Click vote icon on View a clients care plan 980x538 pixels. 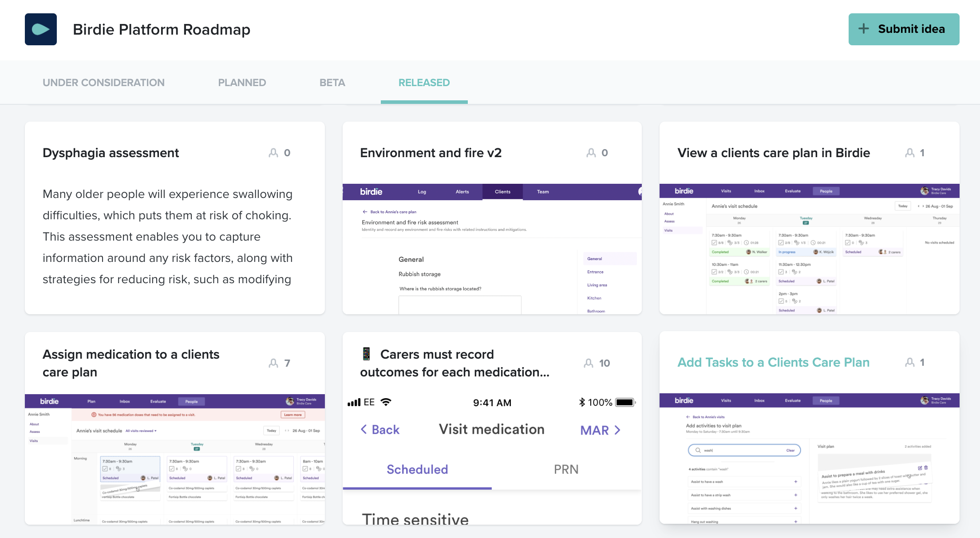pos(910,153)
